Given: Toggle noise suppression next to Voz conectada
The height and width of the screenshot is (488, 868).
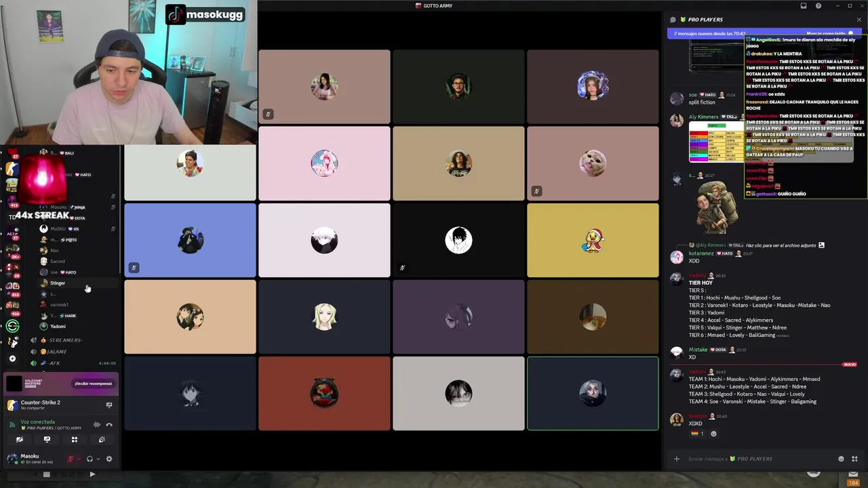Looking at the screenshot, I should tap(97, 425).
